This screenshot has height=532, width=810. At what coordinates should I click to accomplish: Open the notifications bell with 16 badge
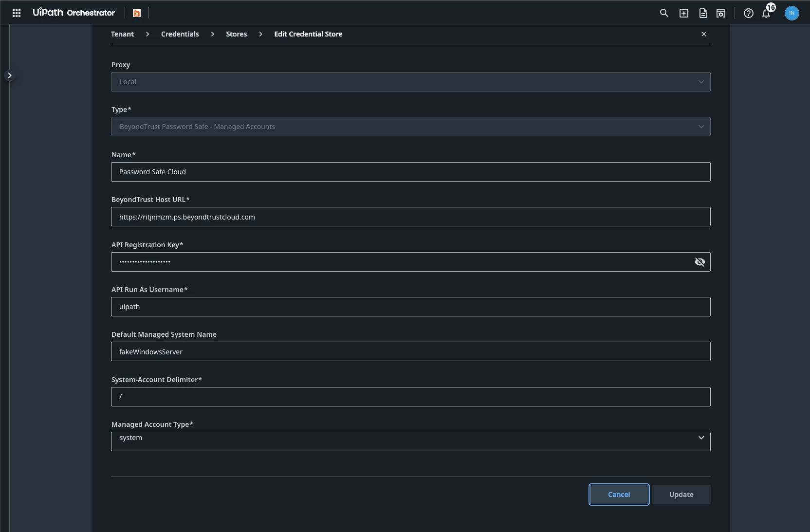point(767,12)
